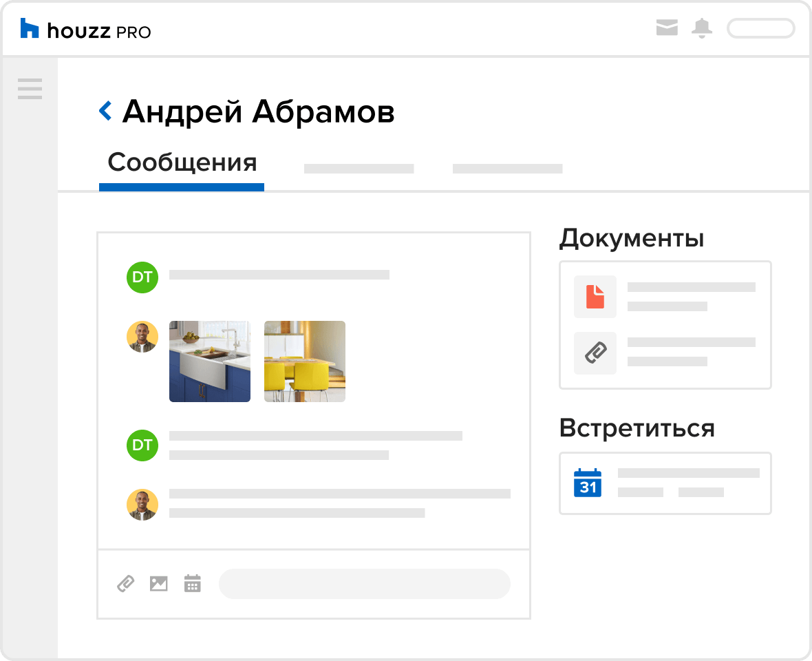
Task: Switch to the Сообщения tab
Action: pos(182,164)
